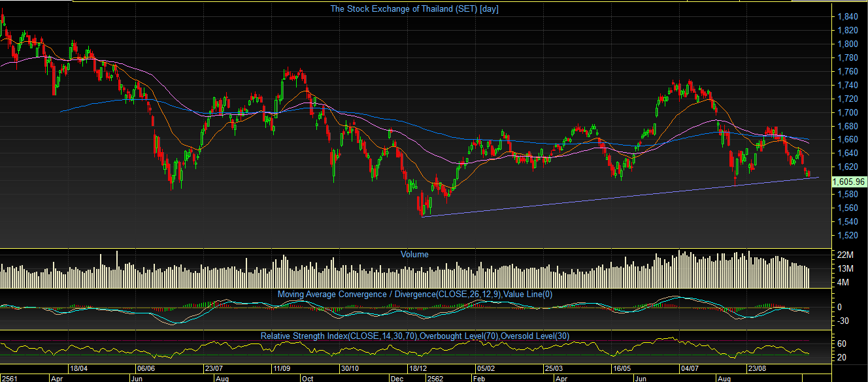Select the 25/03 date label
This screenshot has width=868, height=382.
pyautogui.click(x=554, y=369)
